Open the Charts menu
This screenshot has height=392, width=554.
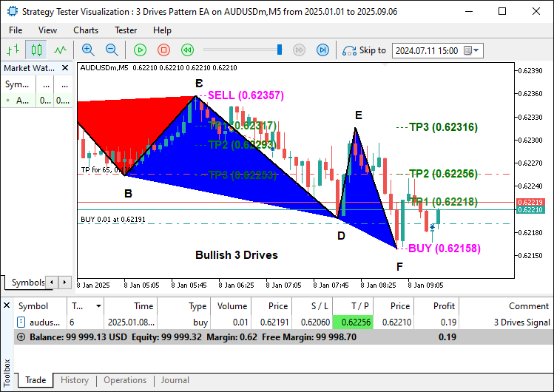(x=86, y=30)
